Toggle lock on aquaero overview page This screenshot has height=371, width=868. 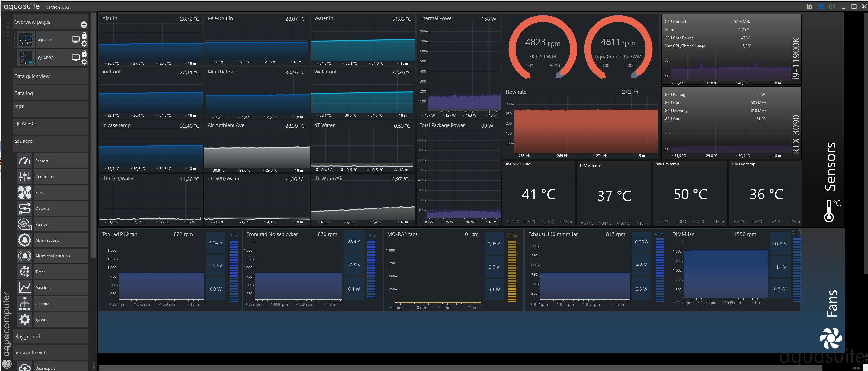pyautogui.click(x=84, y=35)
